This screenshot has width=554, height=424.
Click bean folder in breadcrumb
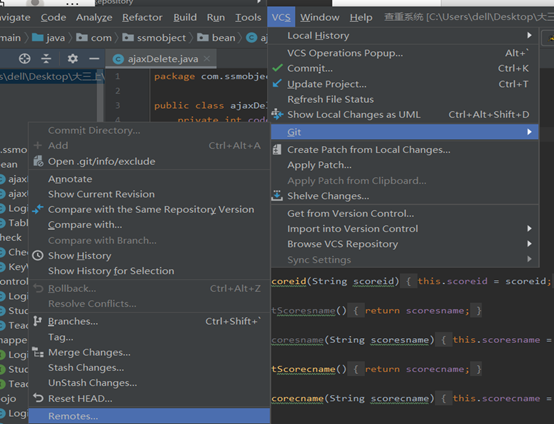216,37
